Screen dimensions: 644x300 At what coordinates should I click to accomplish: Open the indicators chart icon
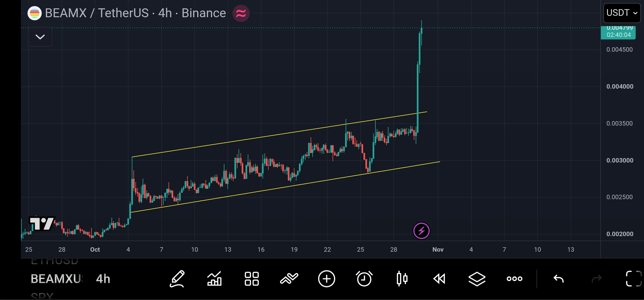click(214, 279)
